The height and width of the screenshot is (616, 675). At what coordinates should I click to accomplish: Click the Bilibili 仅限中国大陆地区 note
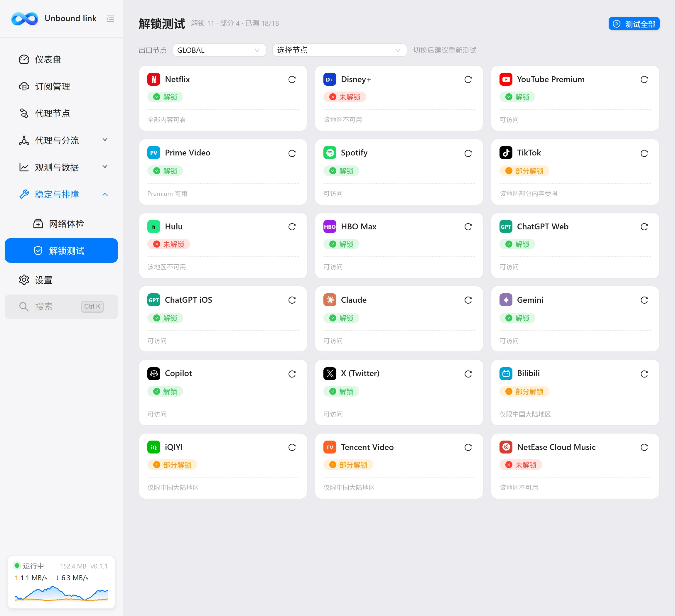coord(525,414)
